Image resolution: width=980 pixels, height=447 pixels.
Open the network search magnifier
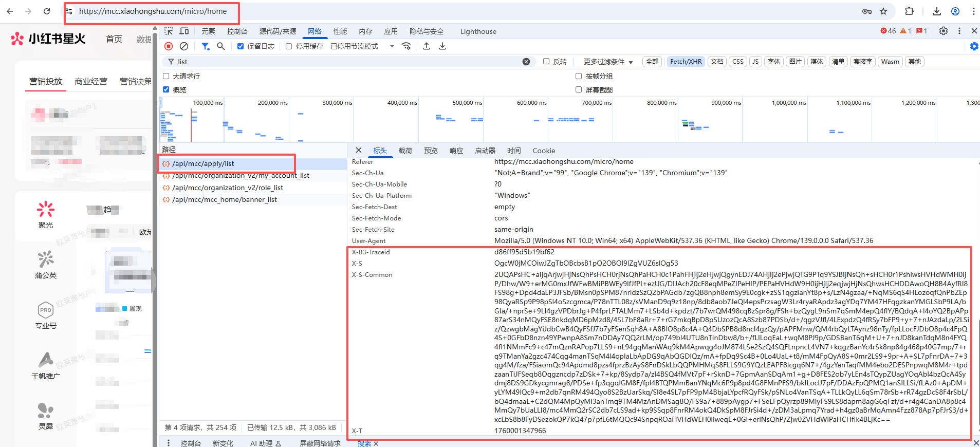221,46
